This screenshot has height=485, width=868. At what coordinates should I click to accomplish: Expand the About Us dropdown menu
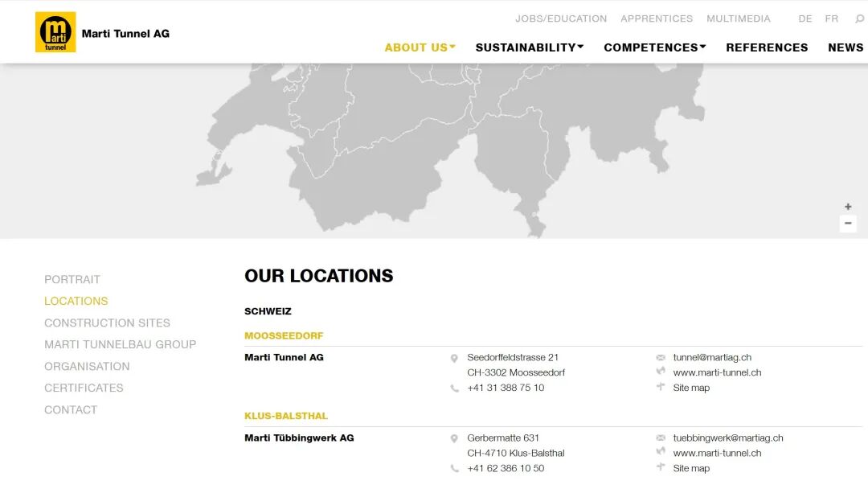420,47
